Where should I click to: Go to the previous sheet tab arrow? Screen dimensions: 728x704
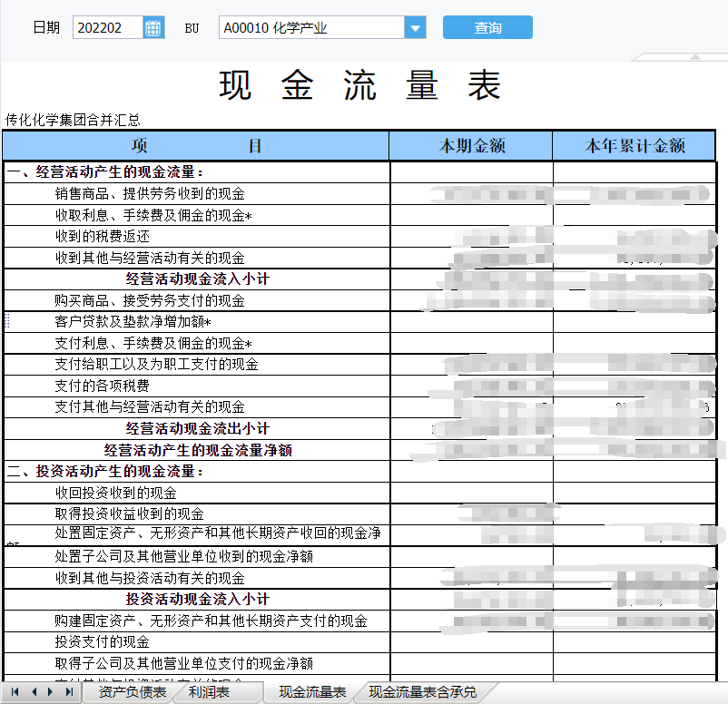34,692
